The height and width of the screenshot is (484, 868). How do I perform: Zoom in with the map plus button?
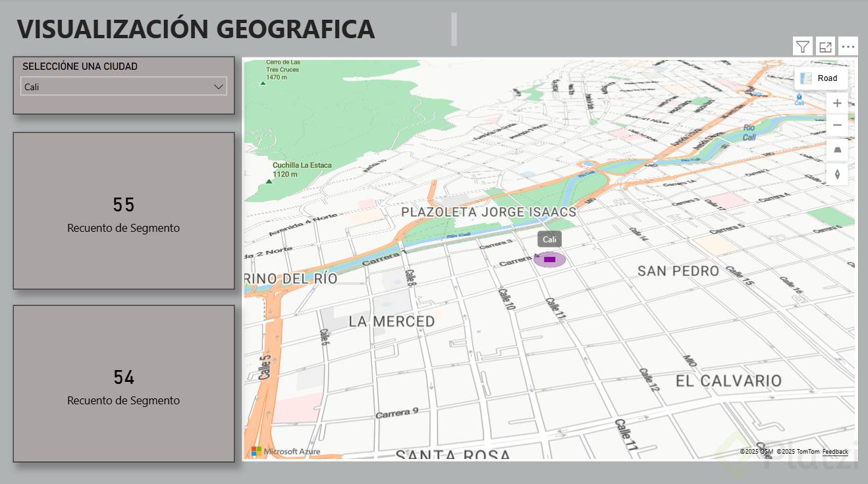tap(837, 103)
